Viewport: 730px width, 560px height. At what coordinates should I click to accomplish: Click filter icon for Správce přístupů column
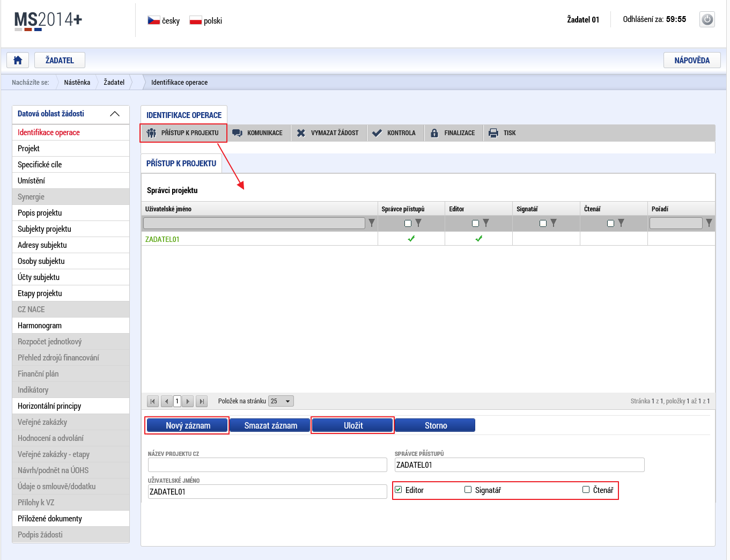pyautogui.click(x=418, y=223)
